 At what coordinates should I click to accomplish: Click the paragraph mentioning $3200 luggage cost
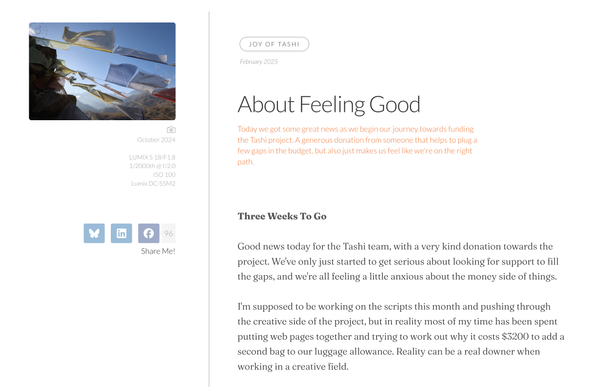coord(401,336)
